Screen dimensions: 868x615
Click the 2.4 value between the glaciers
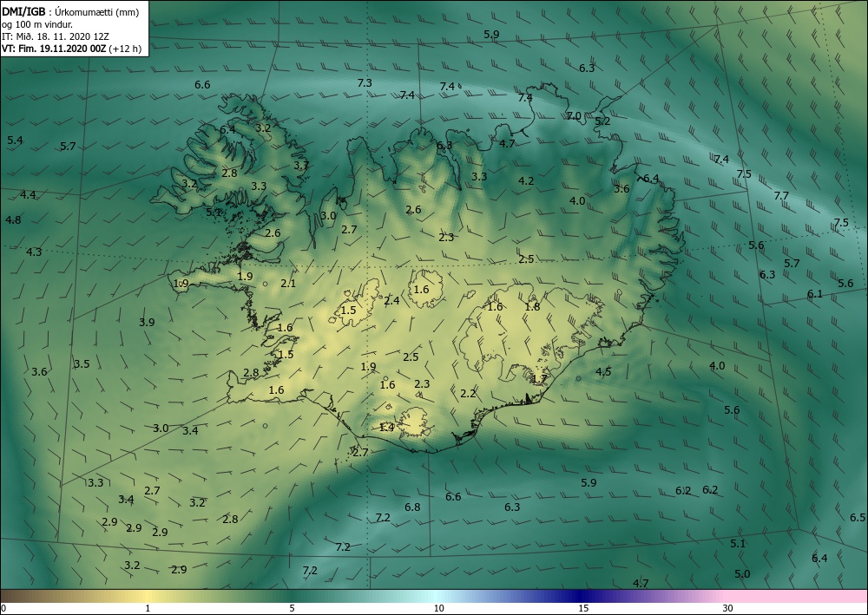pos(391,301)
